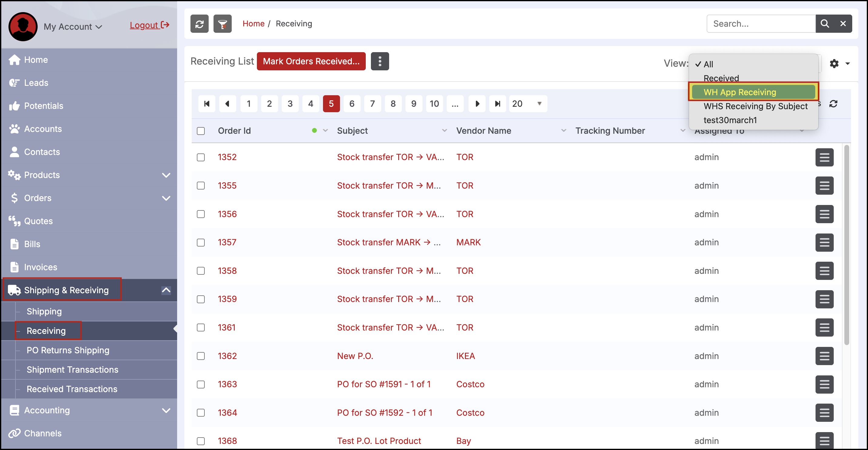Expand the Products sidebar section
The image size is (868, 450).
(166, 175)
